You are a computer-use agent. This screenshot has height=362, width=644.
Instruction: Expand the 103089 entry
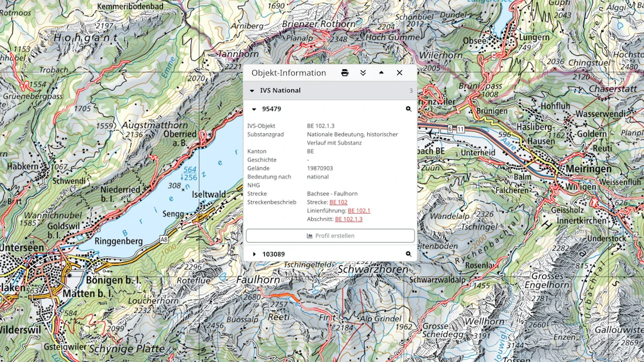coord(254,255)
